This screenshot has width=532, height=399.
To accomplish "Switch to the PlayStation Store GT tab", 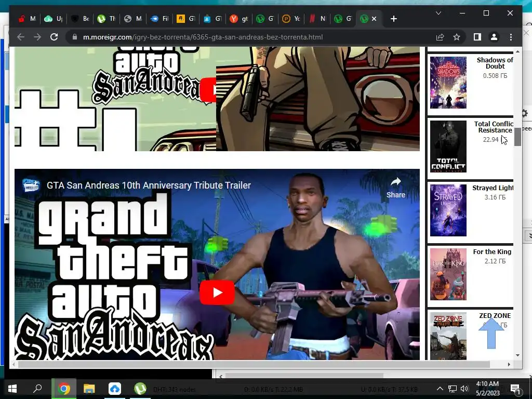I will (212, 19).
